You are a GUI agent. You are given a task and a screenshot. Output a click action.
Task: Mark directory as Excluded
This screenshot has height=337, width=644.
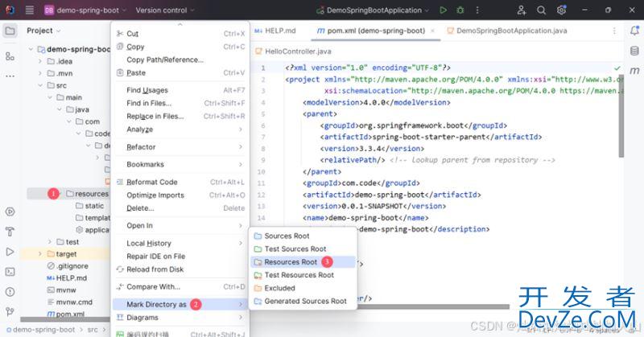click(303, 288)
